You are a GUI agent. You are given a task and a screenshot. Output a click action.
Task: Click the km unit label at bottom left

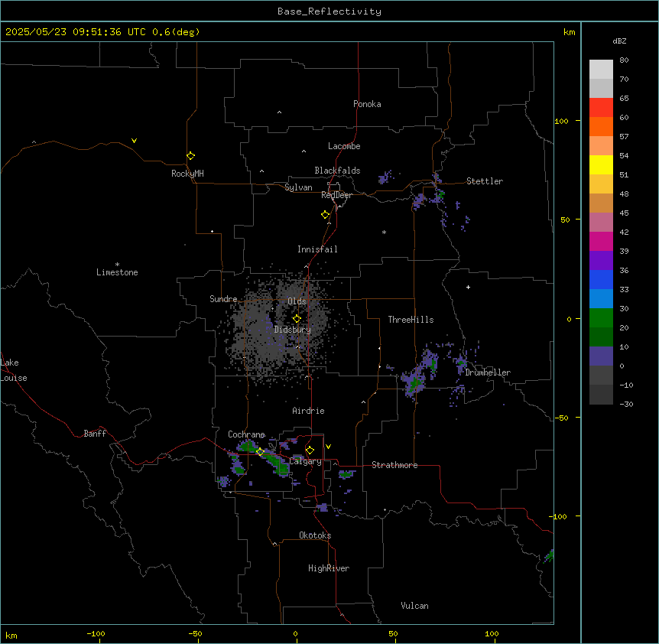11,635
